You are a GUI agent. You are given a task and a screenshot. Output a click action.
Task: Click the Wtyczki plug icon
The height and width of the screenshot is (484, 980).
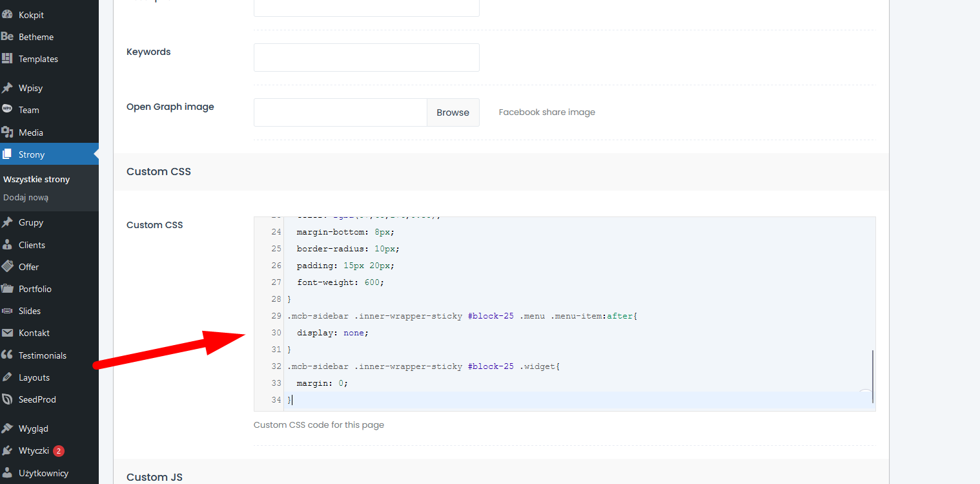pyautogui.click(x=7, y=450)
